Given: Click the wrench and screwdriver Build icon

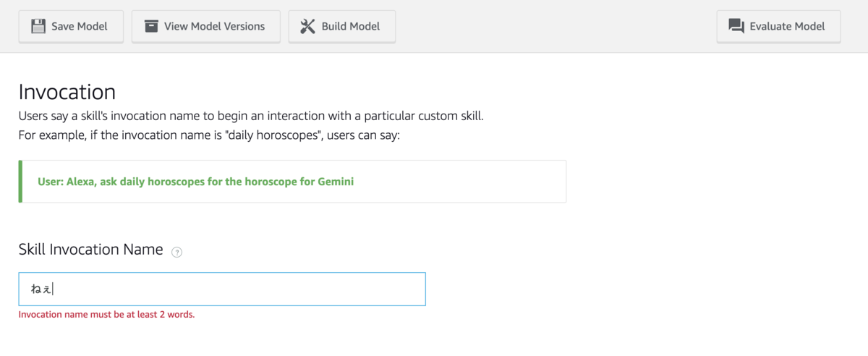Looking at the screenshot, I should pos(308,26).
